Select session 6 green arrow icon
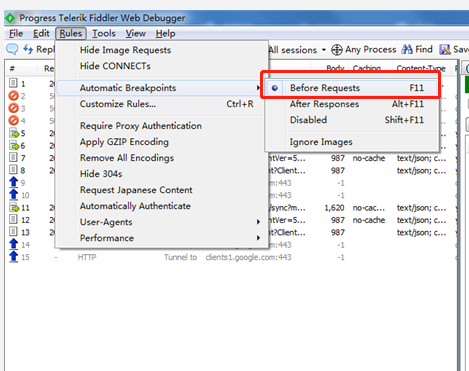Viewport: 469px width, 371px height. pyautogui.click(x=14, y=145)
